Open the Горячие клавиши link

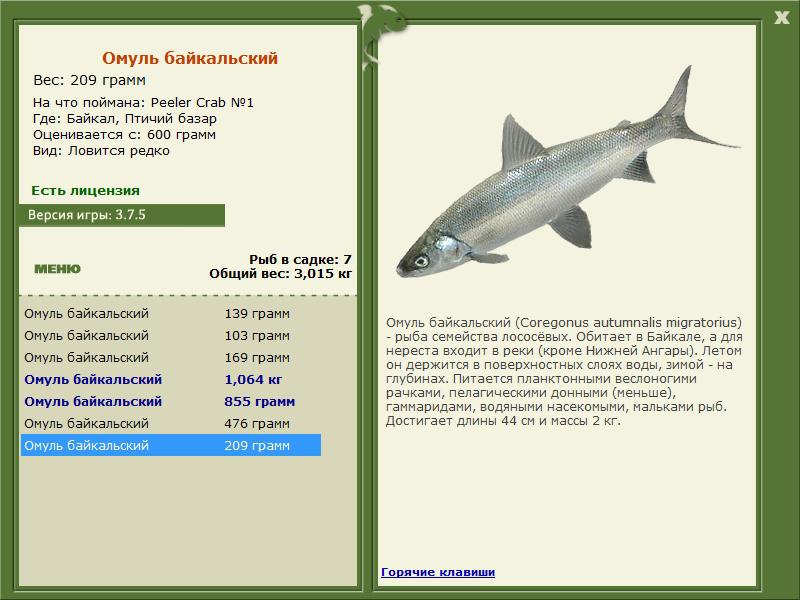pos(438,572)
